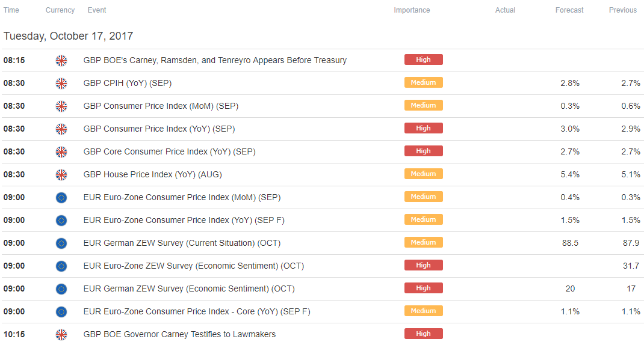The width and height of the screenshot is (644, 348).
Task: Click High badge for Euro-Zone ZEW Economic Sentiment
Action: [424, 265]
